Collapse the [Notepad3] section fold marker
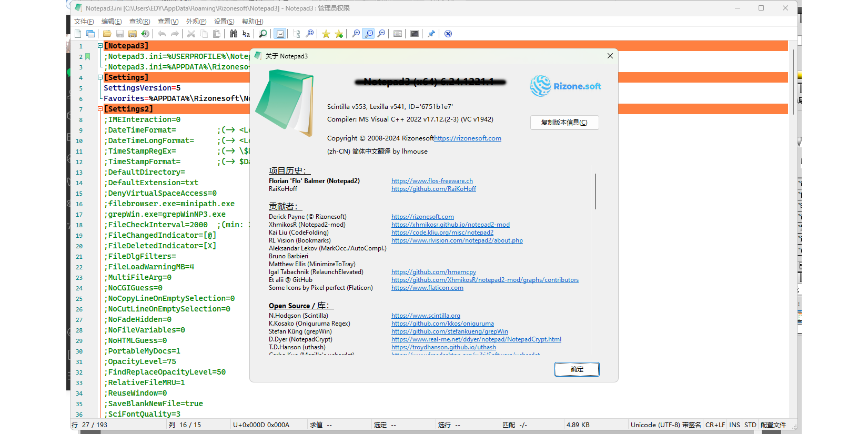 (x=100, y=46)
